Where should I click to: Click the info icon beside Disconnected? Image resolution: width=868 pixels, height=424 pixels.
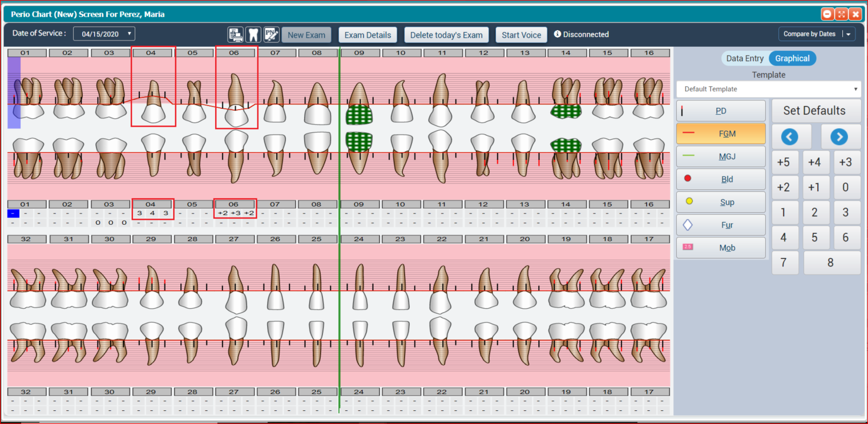click(558, 34)
